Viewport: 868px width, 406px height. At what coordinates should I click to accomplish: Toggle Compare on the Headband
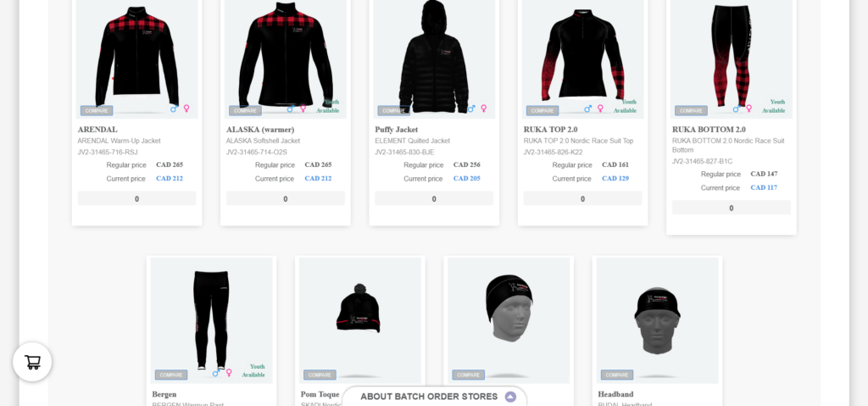(x=617, y=375)
